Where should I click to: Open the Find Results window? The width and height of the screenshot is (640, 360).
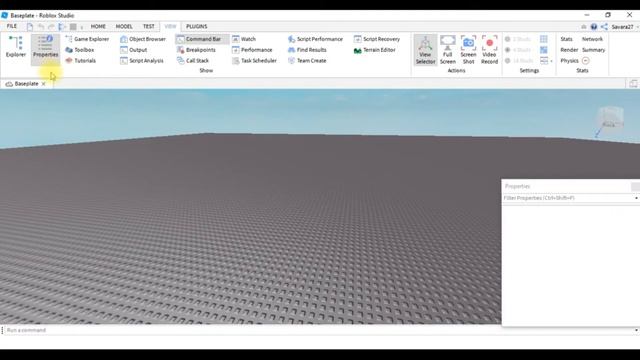point(307,50)
